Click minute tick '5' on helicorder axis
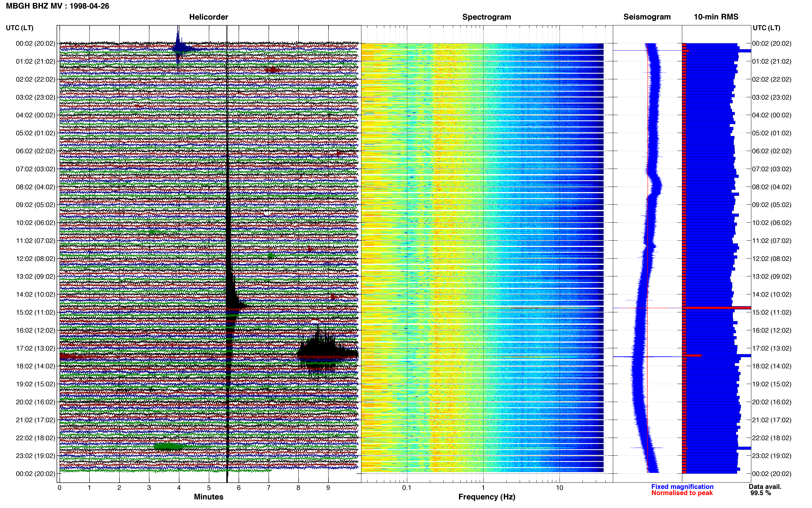This screenshot has height=508, width=812. click(x=209, y=487)
